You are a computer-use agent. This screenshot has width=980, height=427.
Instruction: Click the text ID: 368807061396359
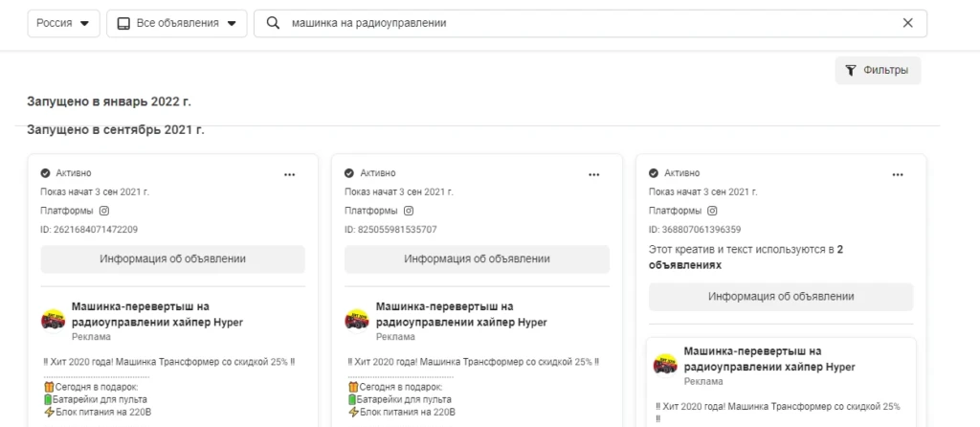(695, 230)
